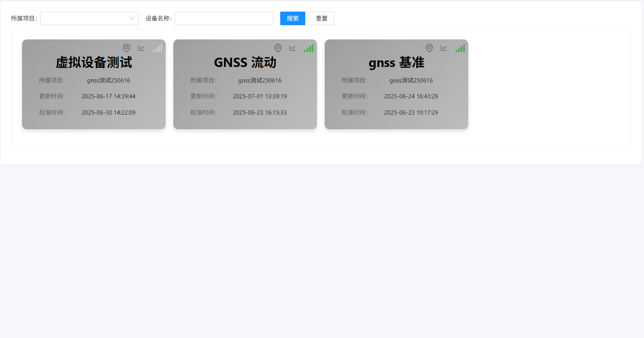Viewport: 644px width, 338px height.
Task: Click location pin icon on gnss 基准 card
Action: pos(429,48)
